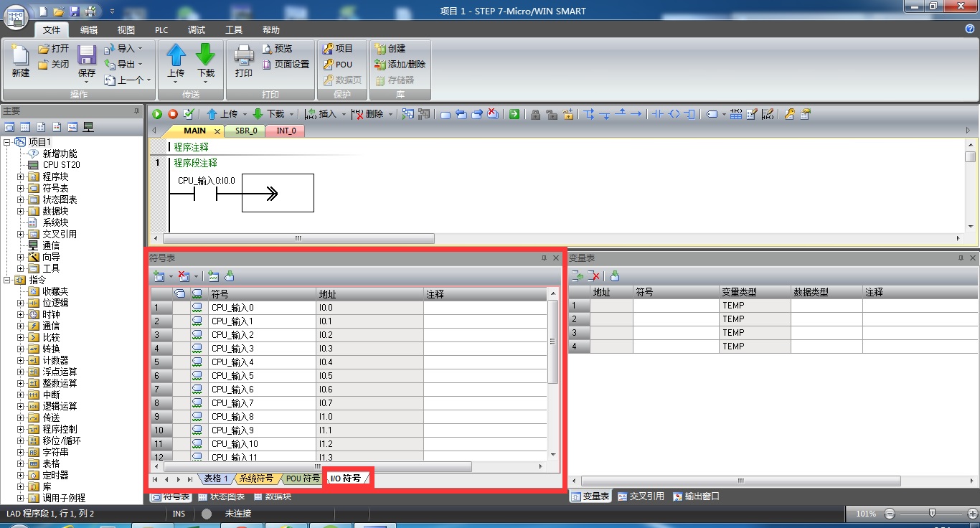Screen dimensions: 980x528
Task: Click the New project icon
Action: coord(21,61)
